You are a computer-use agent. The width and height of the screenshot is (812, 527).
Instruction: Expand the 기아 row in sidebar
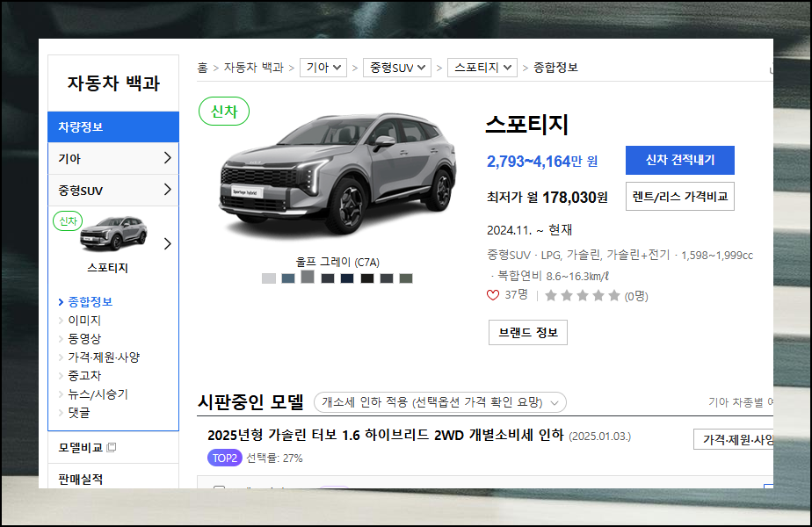click(x=113, y=158)
